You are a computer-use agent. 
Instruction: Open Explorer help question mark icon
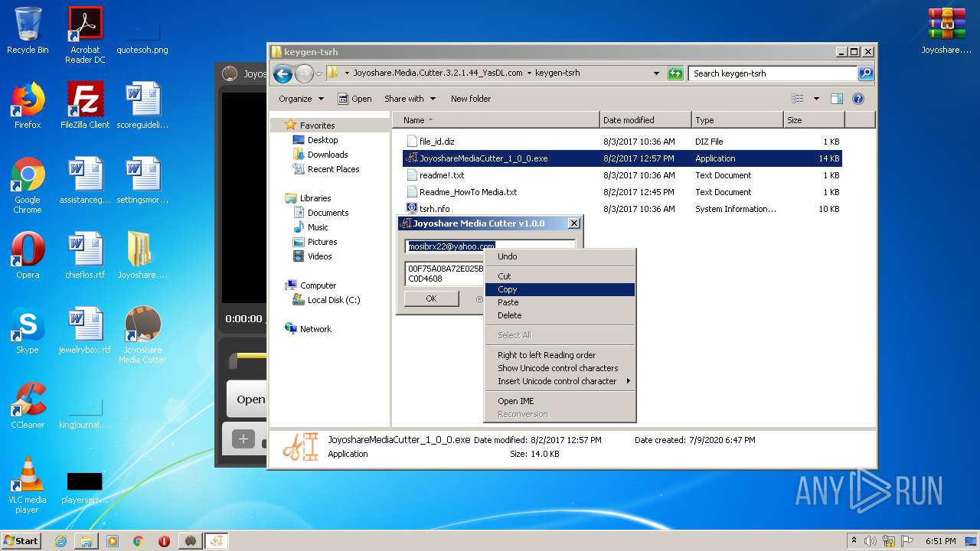click(858, 99)
